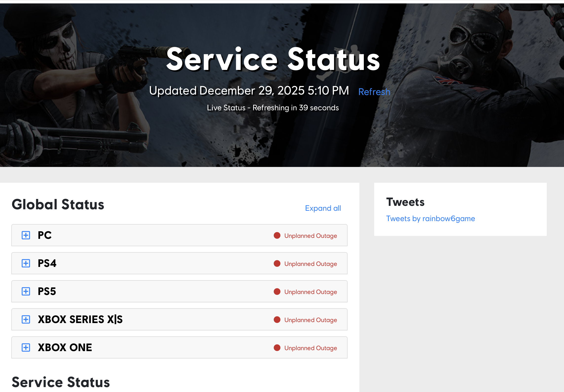Click PS5 Unplanned Outage status text
564x392 pixels.
point(310,292)
